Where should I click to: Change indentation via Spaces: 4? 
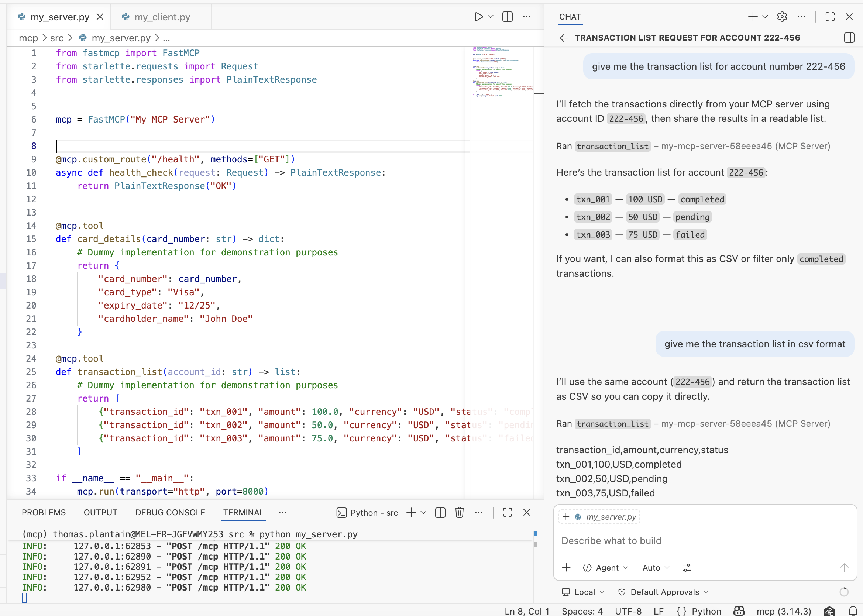pyautogui.click(x=582, y=611)
